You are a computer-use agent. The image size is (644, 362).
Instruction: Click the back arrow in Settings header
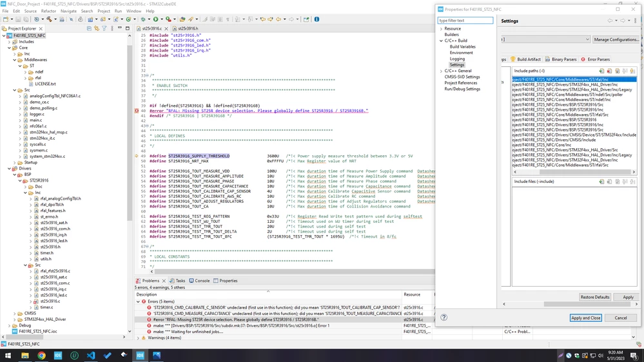pos(610,21)
